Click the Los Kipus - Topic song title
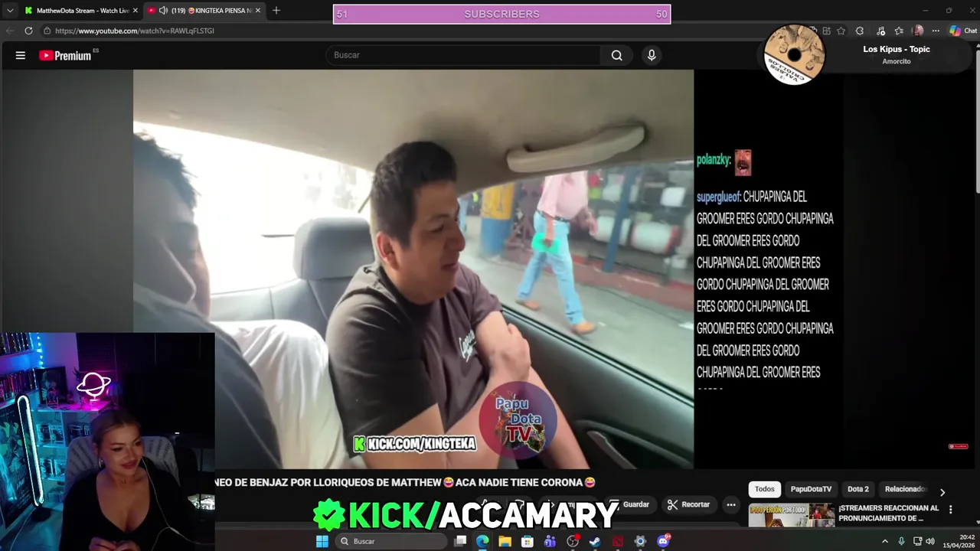 click(x=896, y=49)
